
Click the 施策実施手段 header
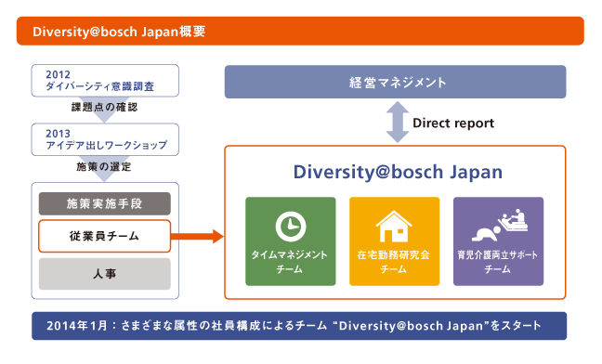pyautogui.click(x=104, y=203)
